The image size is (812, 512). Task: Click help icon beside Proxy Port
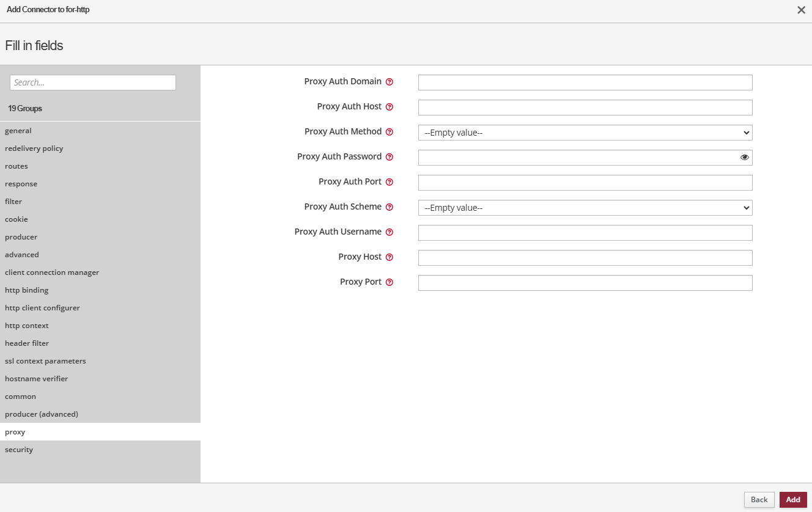(x=389, y=282)
